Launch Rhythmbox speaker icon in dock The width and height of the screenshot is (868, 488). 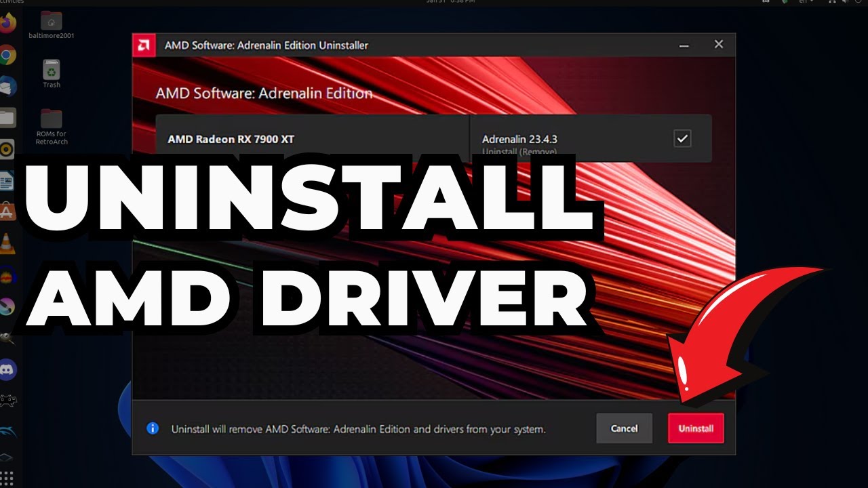pyautogui.click(x=7, y=149)
